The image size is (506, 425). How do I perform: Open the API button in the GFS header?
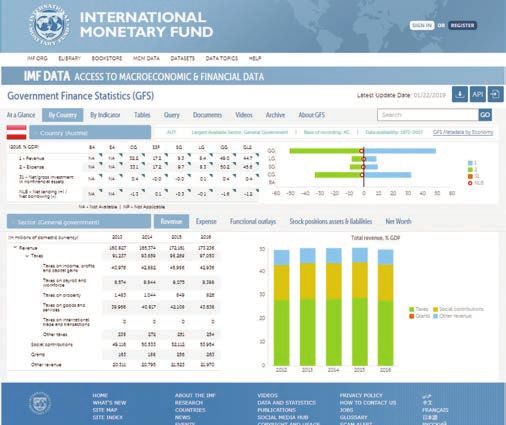pos(478,95)
